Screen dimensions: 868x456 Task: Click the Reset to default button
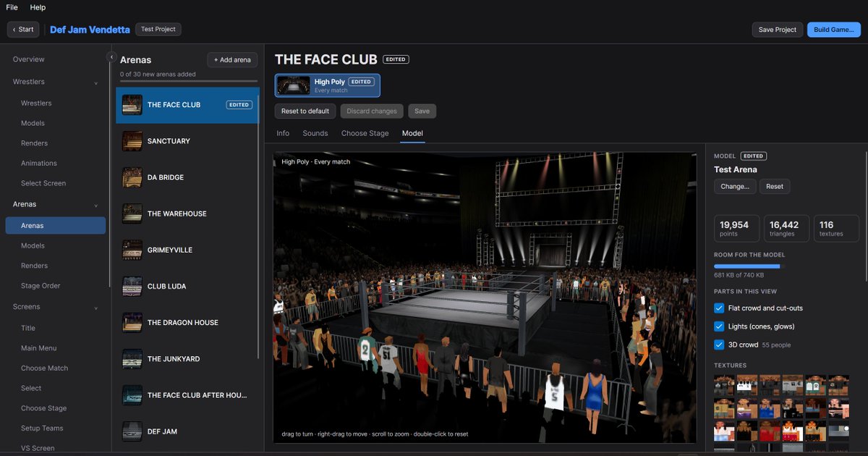click(305, 111)
